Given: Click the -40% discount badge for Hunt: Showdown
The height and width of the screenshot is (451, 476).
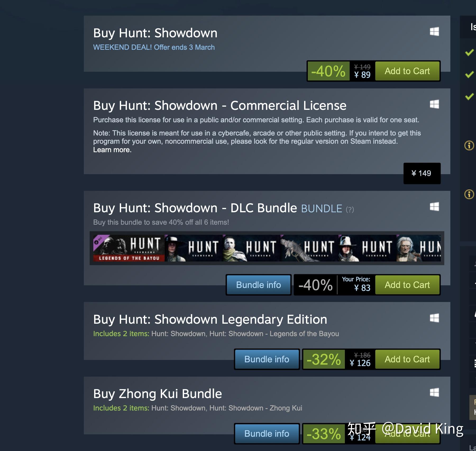Looking at the screenshot, I should click(328, 71).
